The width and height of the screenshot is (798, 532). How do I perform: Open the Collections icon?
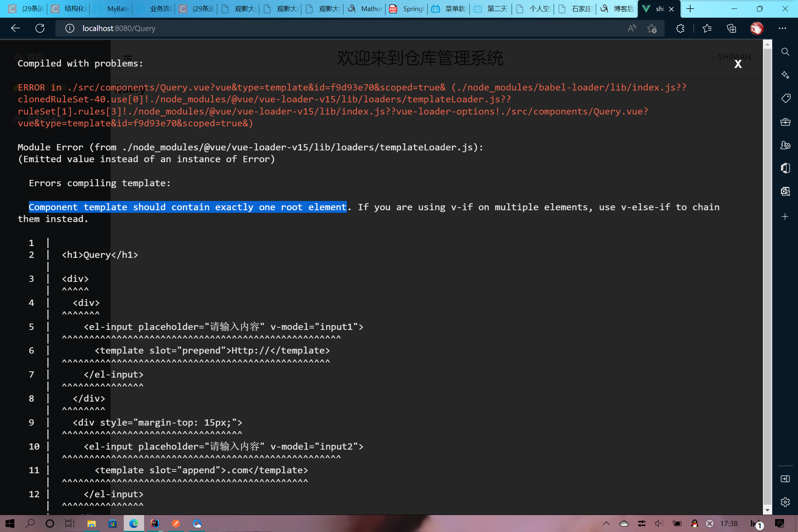click(731, 28)
